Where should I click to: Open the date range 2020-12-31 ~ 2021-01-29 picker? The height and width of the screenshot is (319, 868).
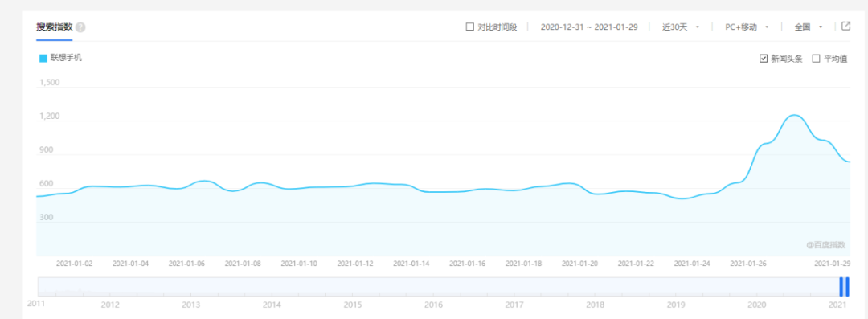589,27
